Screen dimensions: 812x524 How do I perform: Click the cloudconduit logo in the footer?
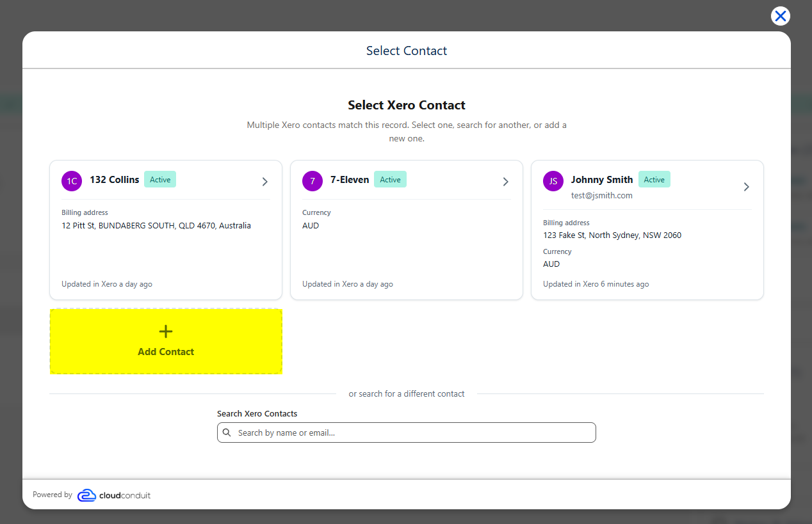click(114, 495)
